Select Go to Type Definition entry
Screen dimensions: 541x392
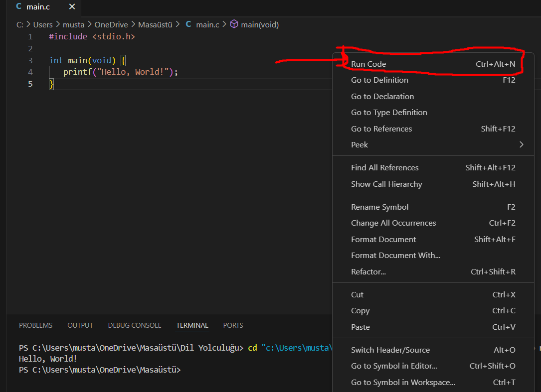pos(433,113)
